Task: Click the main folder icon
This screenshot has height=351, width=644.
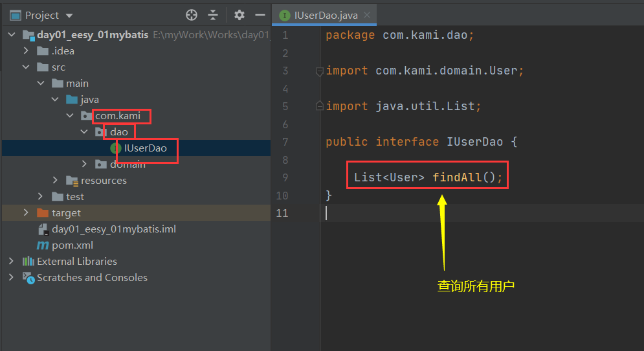Action: pyautogui.click(x=58, y=84)
